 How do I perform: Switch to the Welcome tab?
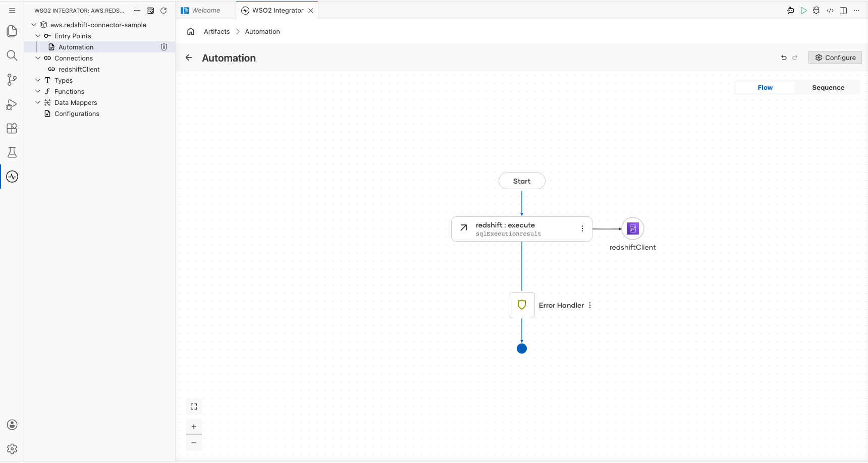tap(205, 10)
